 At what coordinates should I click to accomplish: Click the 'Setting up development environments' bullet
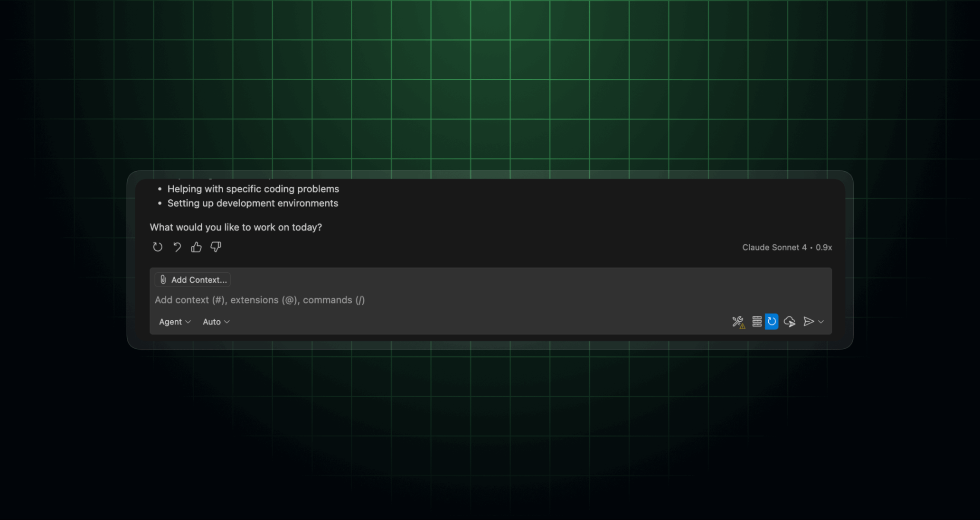coord(253,203)
